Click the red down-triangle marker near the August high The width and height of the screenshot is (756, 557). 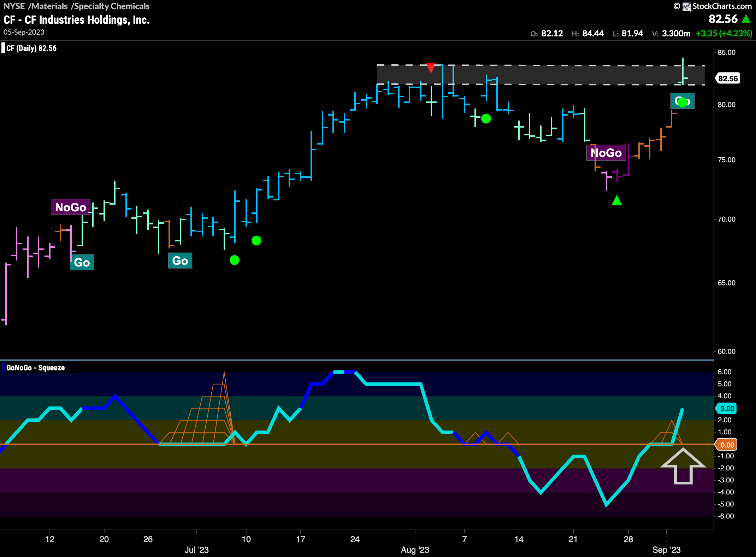click(x=431, y=68)
